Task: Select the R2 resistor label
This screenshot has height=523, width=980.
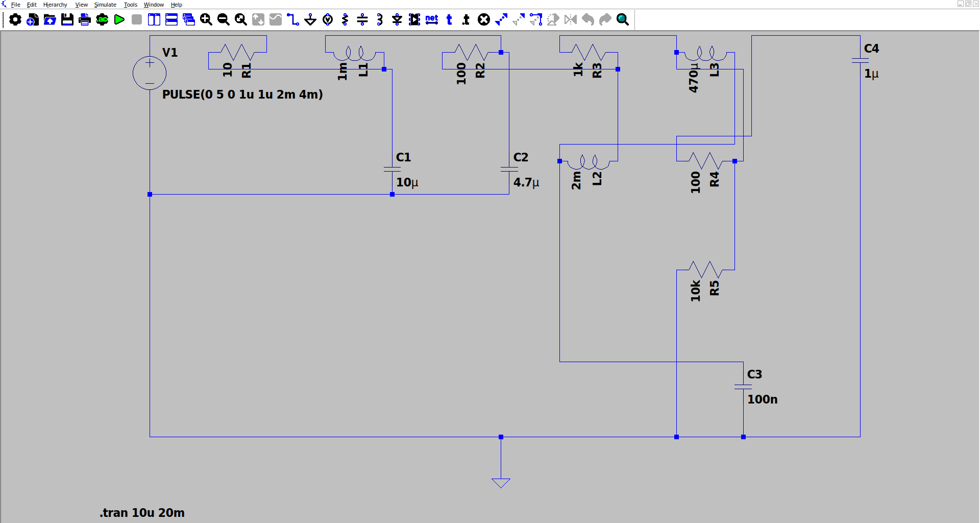Action: [480, 70]
